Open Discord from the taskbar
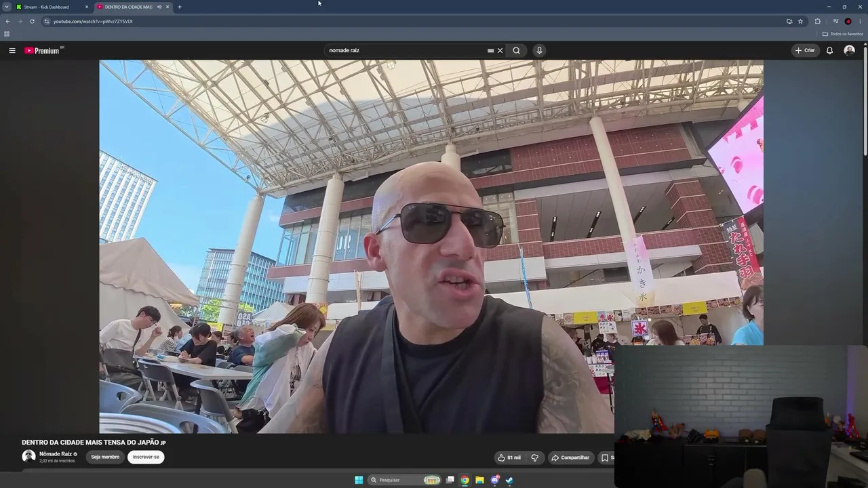Screen dimensions: 868x488 495,480
